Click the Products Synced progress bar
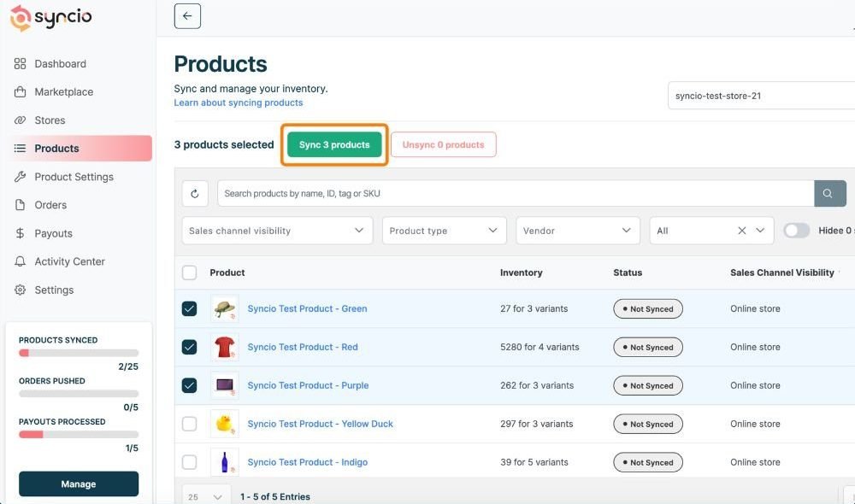 (79, 353)
